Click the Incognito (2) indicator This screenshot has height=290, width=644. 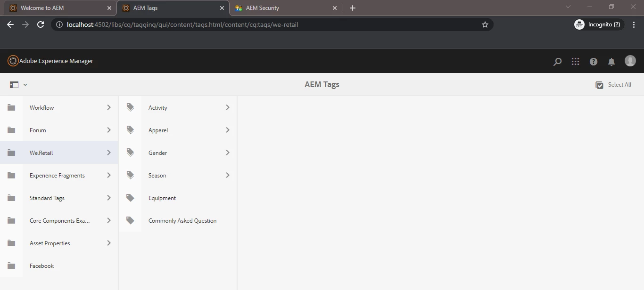click(599, 24)
